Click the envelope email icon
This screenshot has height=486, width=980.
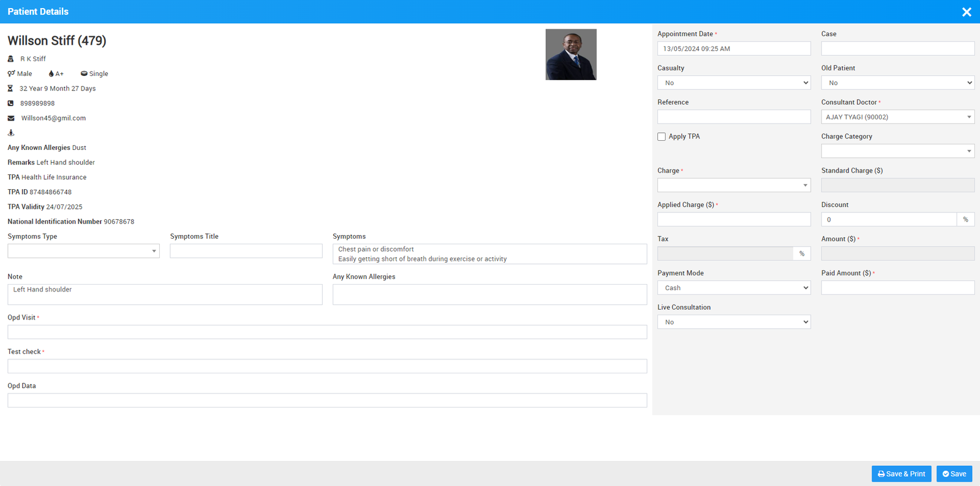pos(11,118)
